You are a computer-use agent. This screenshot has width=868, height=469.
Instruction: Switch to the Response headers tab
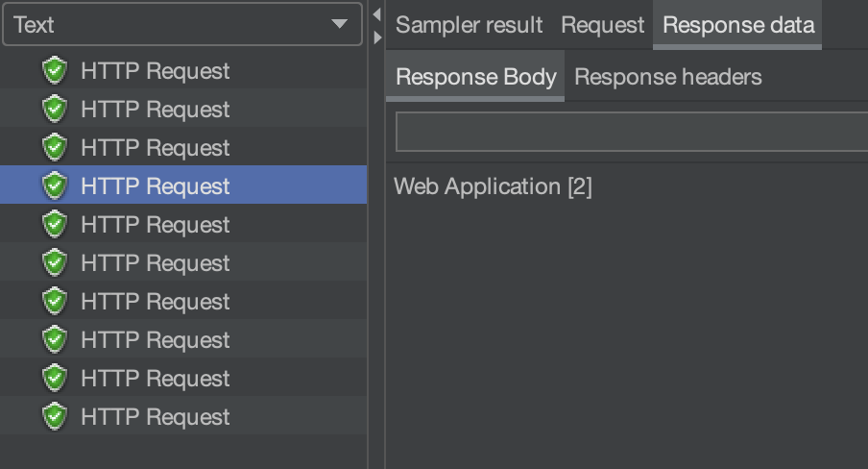click(x=667, y=77)
